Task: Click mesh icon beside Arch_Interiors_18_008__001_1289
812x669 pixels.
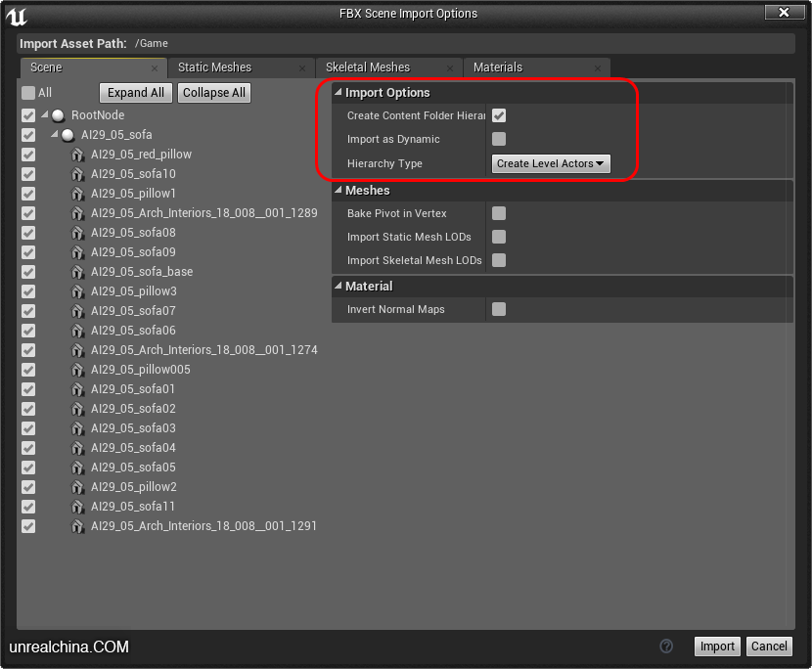Action: point(77,213)
